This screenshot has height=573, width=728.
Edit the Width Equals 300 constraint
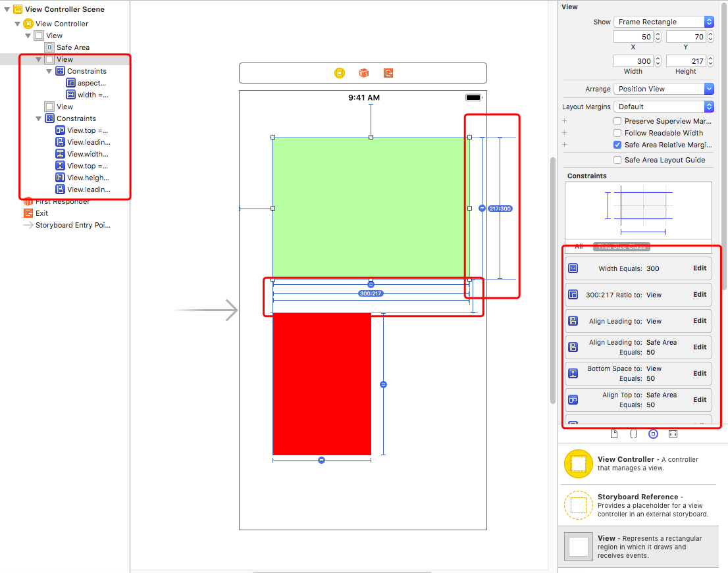click(700, 268)
